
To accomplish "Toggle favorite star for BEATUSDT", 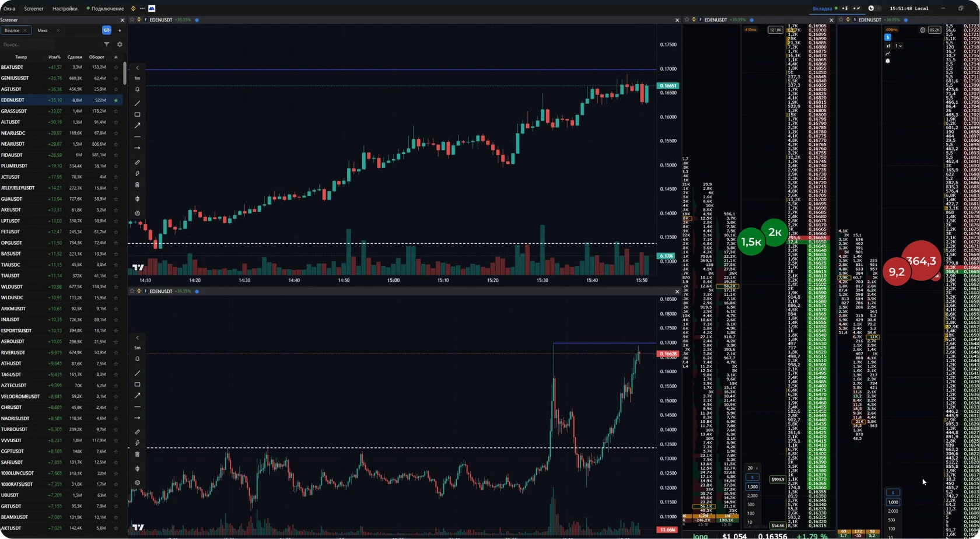I will tap(116, 67).
